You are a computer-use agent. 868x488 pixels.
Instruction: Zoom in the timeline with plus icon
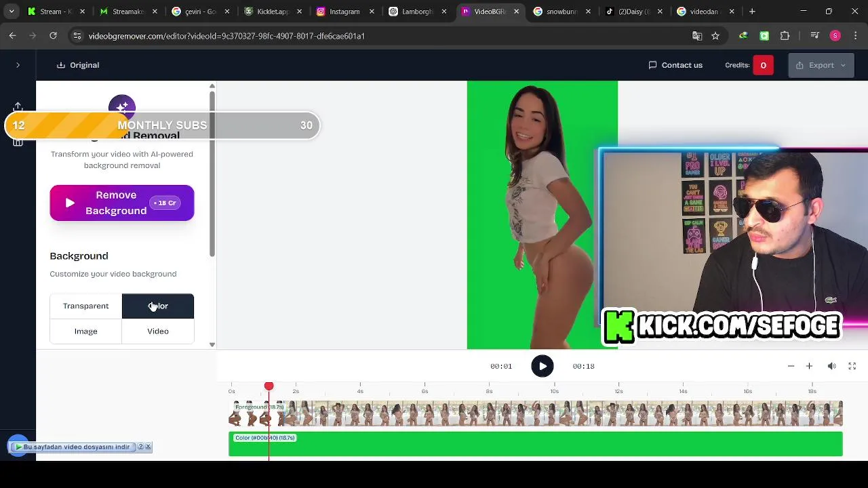point(809,366)
